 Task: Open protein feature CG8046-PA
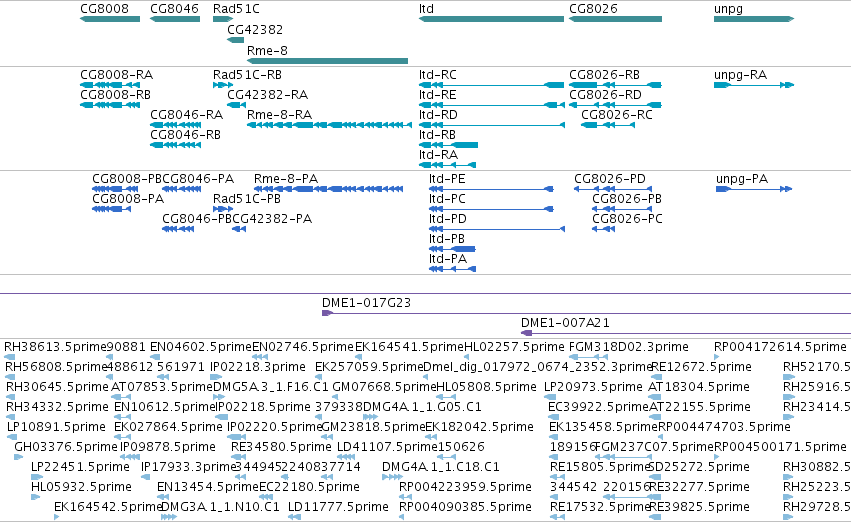181,189
